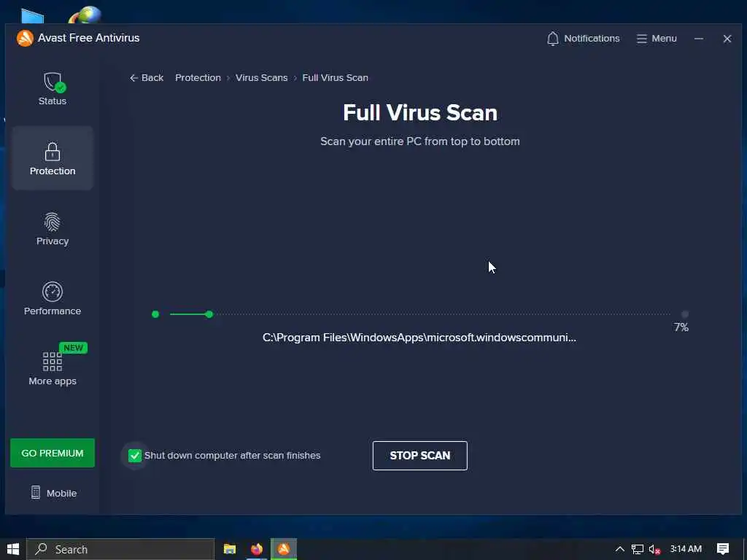Click the taskbar Search box

120,549
